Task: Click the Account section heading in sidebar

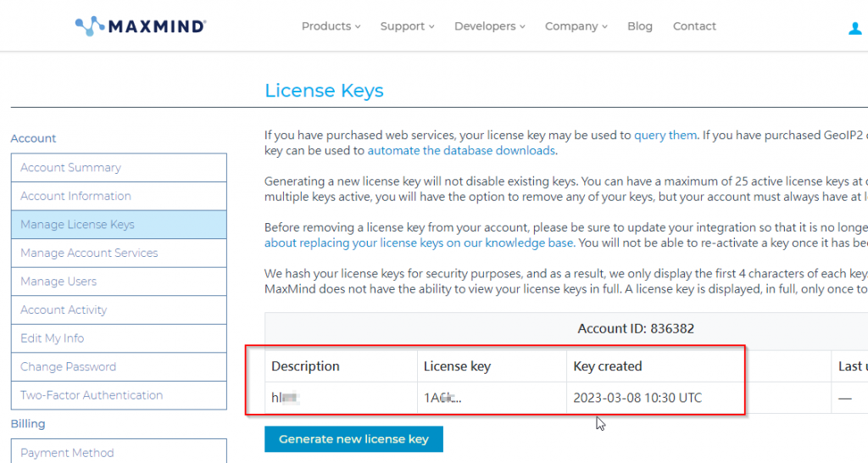Action: [x=33, y=138]
